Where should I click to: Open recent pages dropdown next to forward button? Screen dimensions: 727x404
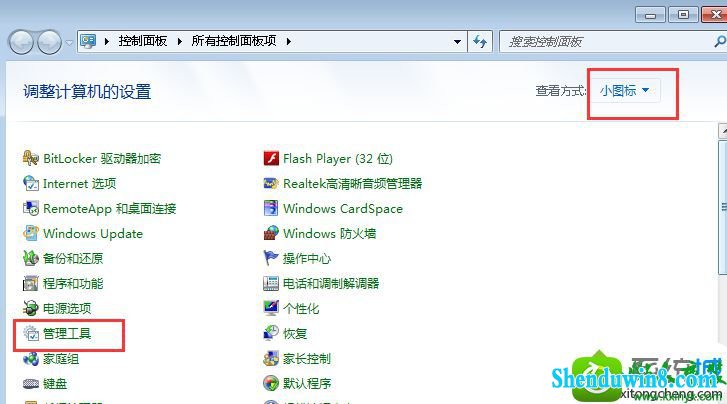point(69,43)
